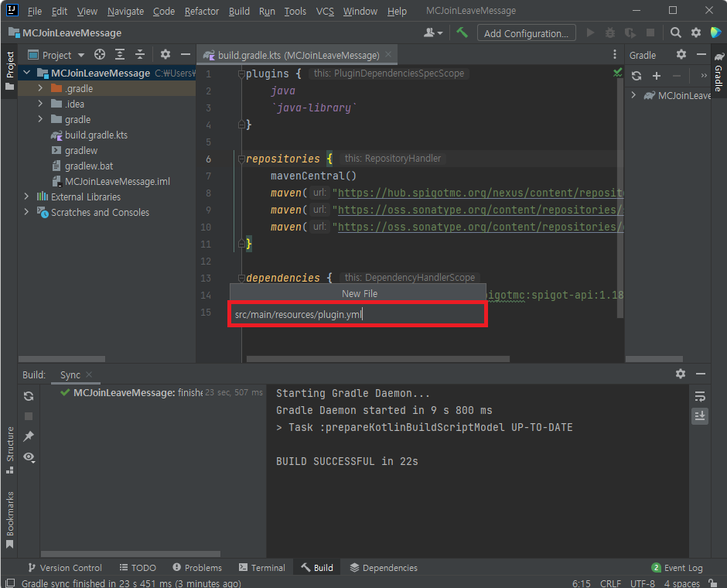727x588 pixels.
Task: Click the Code With Me user icon
Action: (433, 32)
